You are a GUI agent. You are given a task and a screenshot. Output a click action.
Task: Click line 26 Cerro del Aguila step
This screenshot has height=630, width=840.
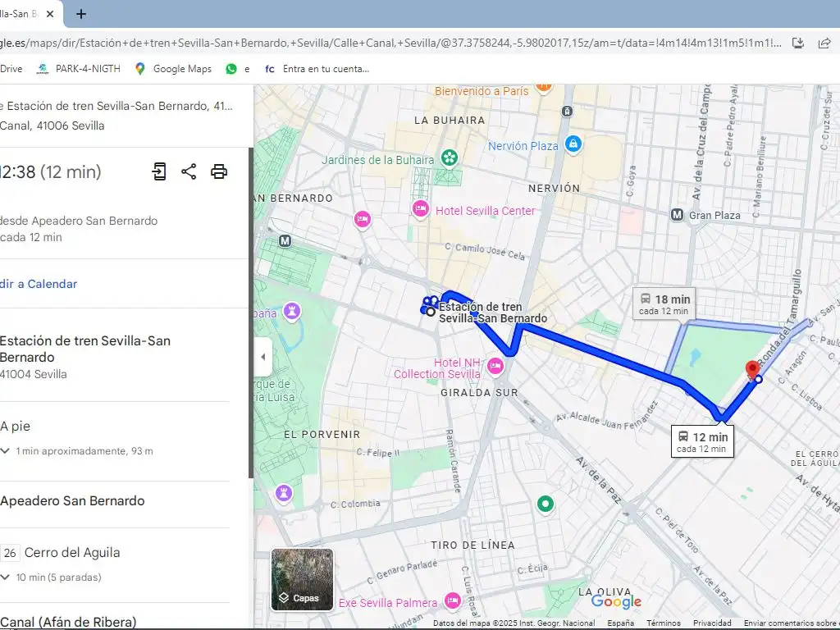coord(60,552)
